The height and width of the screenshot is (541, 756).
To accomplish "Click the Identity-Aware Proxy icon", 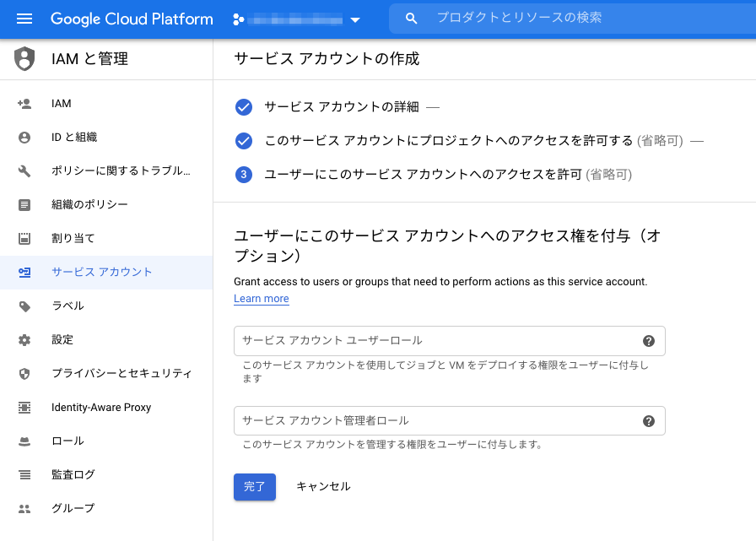I will (x=24, y=408).
